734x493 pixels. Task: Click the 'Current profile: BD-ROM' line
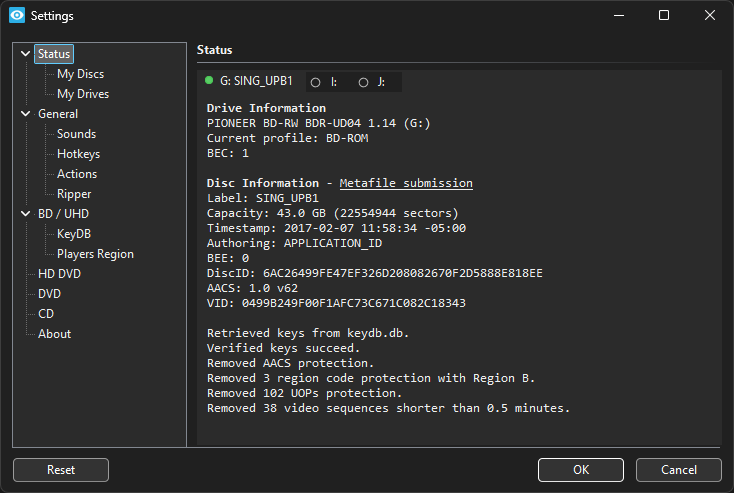(288, 138)
